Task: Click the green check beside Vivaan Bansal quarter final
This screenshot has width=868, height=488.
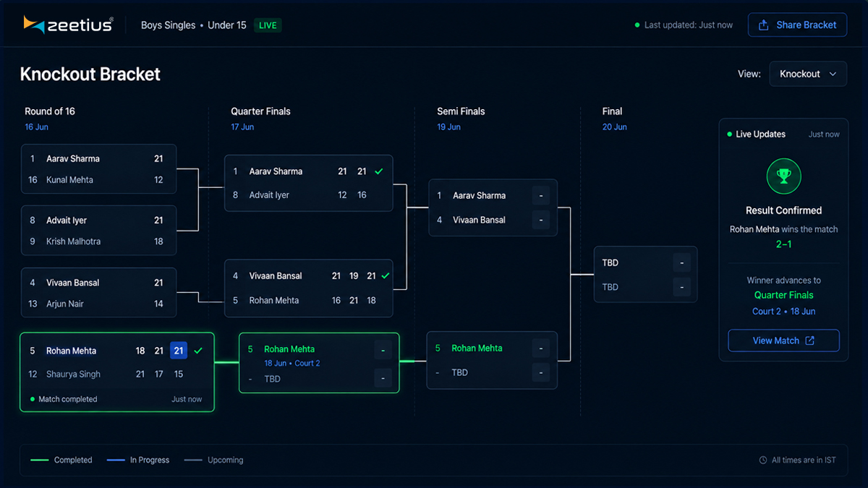Action: coord(386,275)
